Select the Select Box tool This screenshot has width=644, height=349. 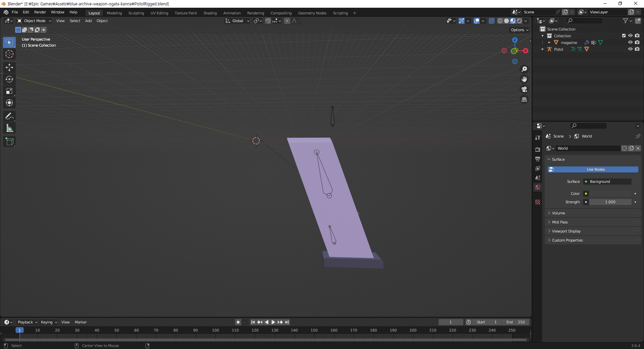click(x=9, y=43)
